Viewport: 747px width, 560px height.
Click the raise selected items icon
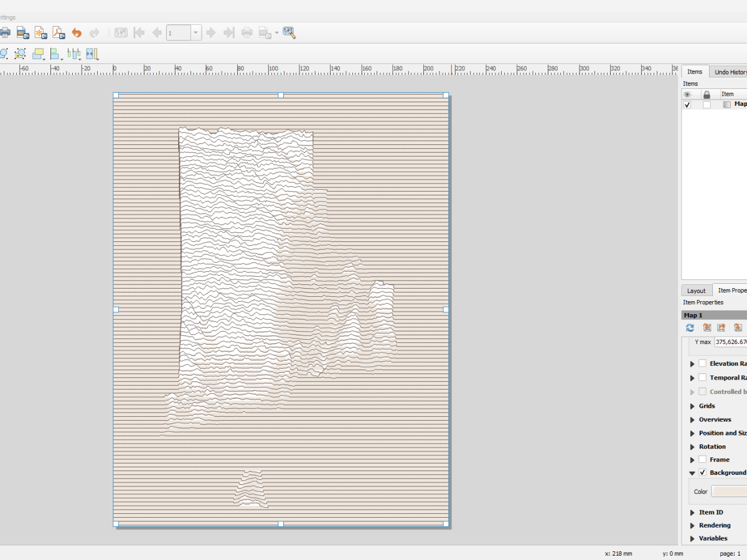(37, 54)
